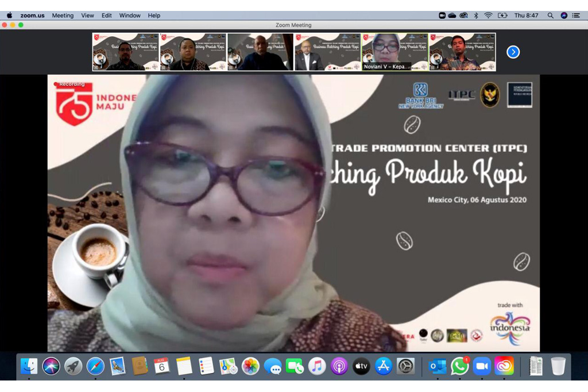
Task: Show next participants with blue arrow
Action: click(x=513, y=52)
